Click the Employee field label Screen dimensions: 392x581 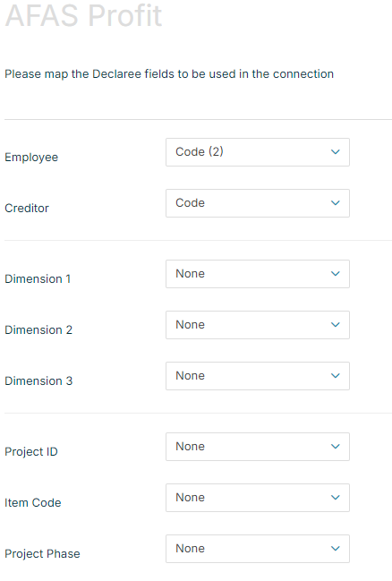coord(31,158)
